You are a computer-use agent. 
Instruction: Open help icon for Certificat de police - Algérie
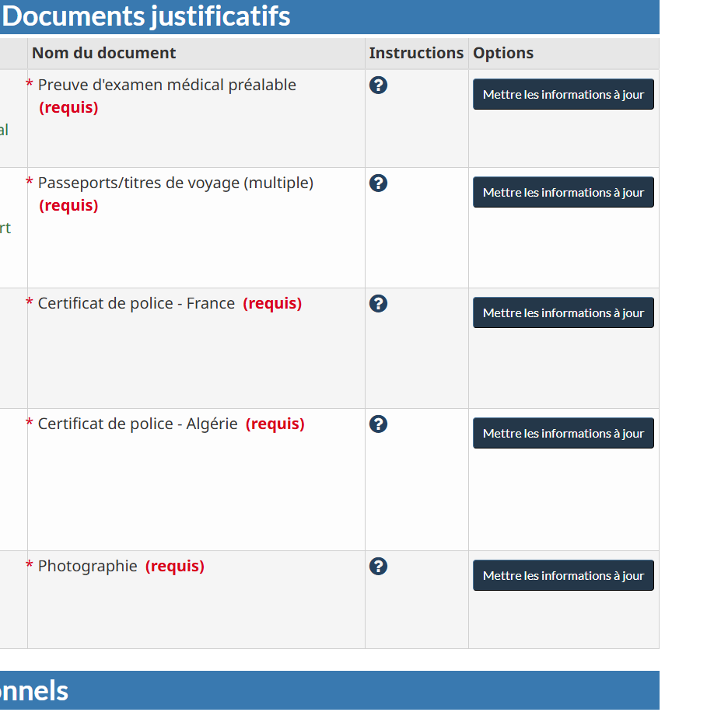point(379,424)
